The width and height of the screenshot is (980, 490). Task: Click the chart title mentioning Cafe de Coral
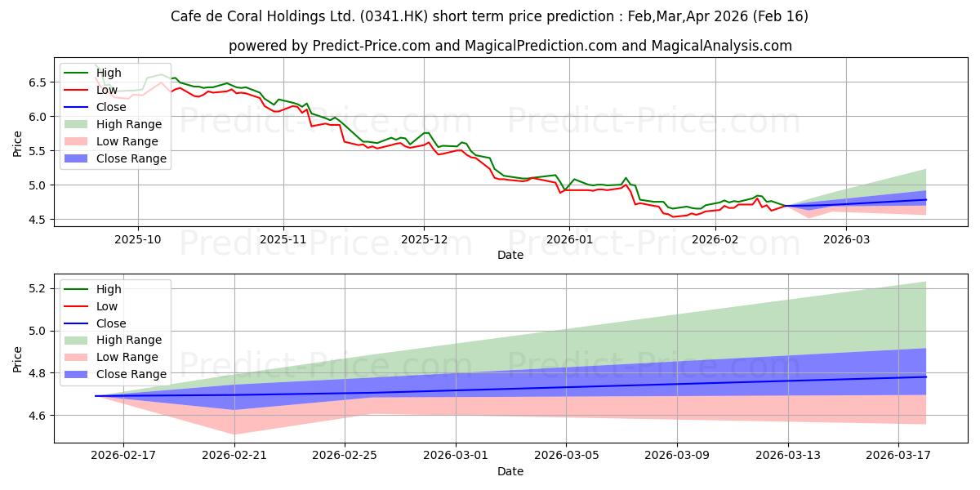[490, 16]
